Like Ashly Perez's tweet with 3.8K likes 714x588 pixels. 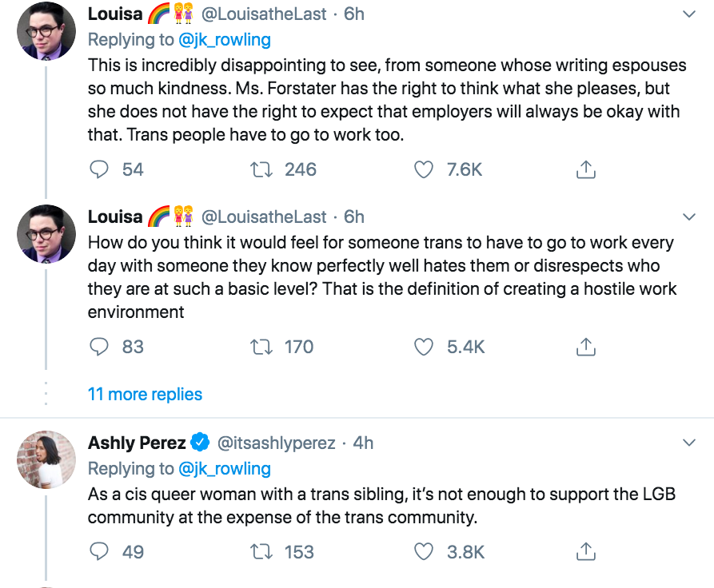(424, 552)
